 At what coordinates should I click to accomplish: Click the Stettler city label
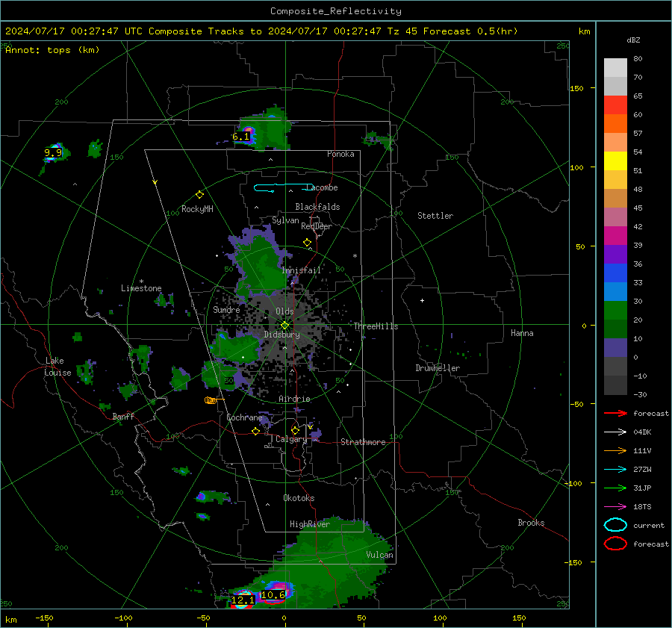(x=435, y=216)
